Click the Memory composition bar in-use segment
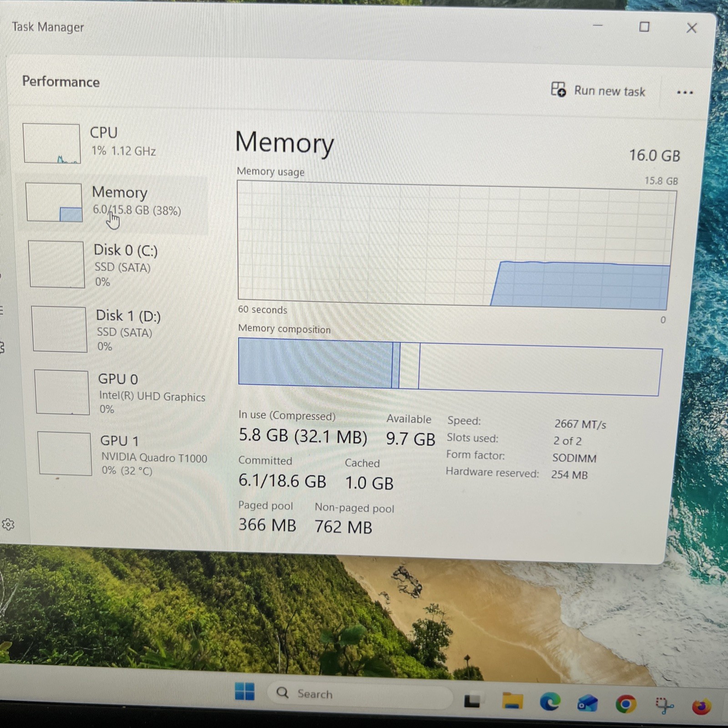Image resolution: width=728 pixels, height=728 pixels. (x=315, y=363)
